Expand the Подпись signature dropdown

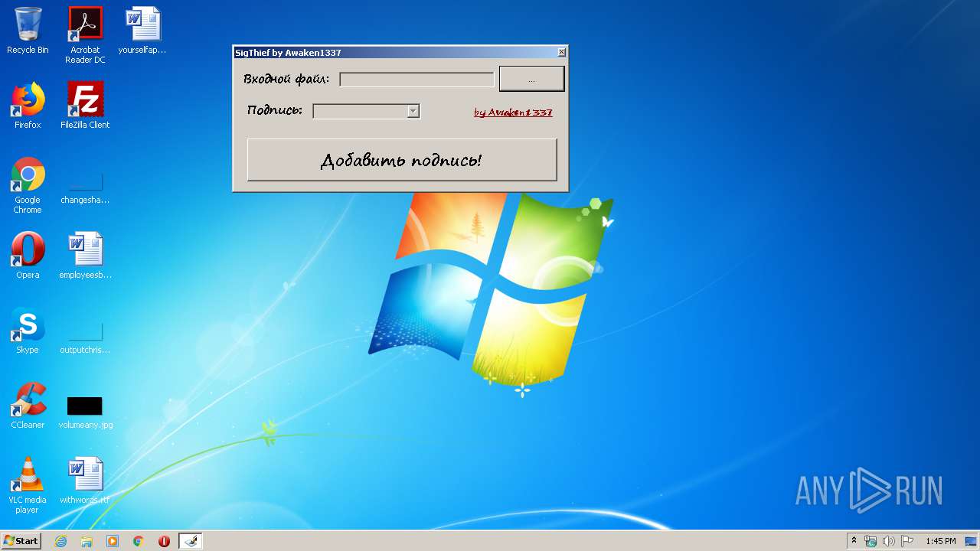[413, 112]
